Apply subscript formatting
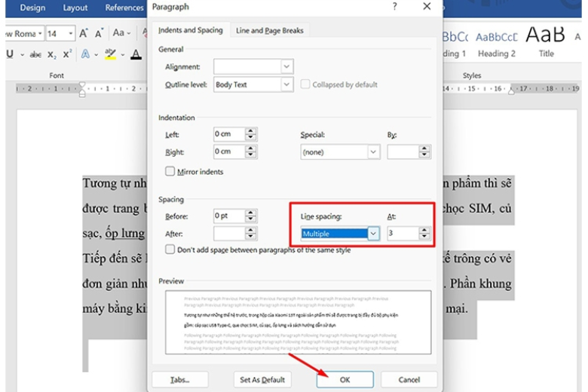Viewport: 588px width, 392px height. pyautogui.click(x=52, y=55)
